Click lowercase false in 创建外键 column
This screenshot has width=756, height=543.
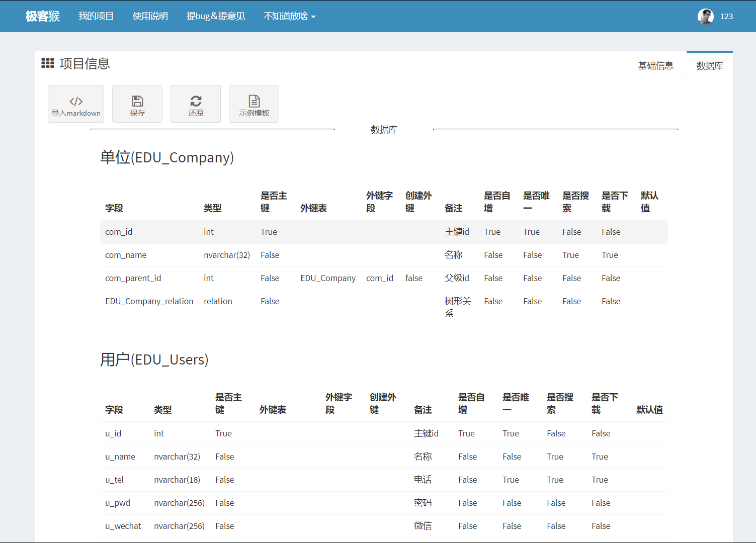(414, 278)
